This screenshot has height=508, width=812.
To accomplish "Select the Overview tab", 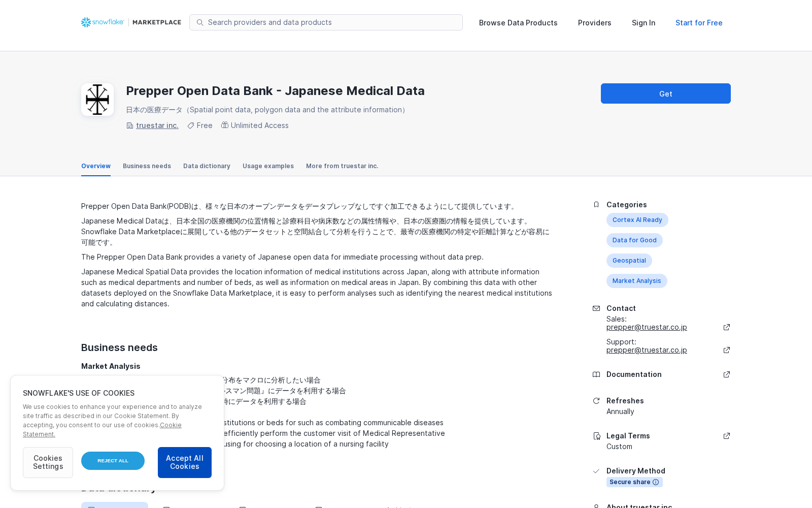I will pos(96,166).
